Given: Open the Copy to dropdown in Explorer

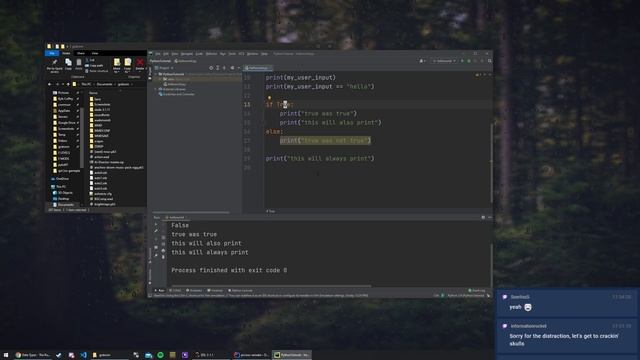Looking at the screenshot, I should coord(128,64).
